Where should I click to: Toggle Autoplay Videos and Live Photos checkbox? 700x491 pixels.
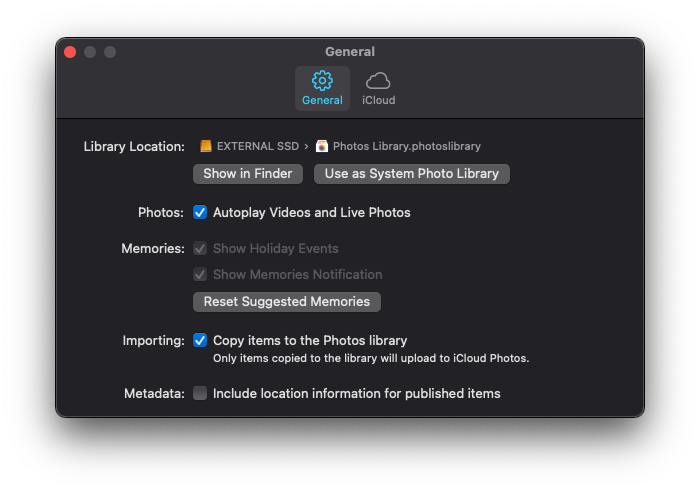click(x=200, y=212)
